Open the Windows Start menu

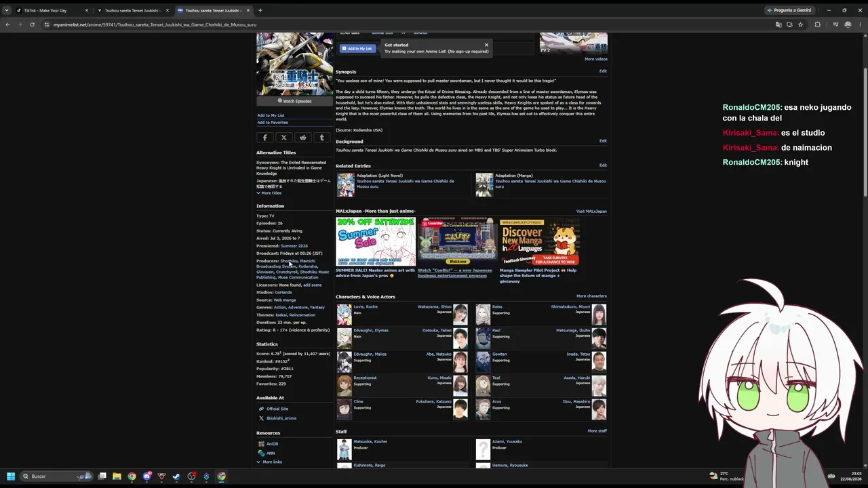[11, 476]
